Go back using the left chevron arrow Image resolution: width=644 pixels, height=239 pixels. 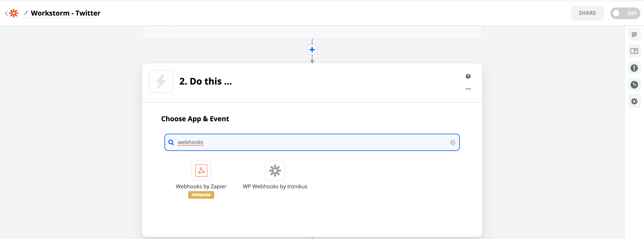pyautogui.click(x=7, y=13)
